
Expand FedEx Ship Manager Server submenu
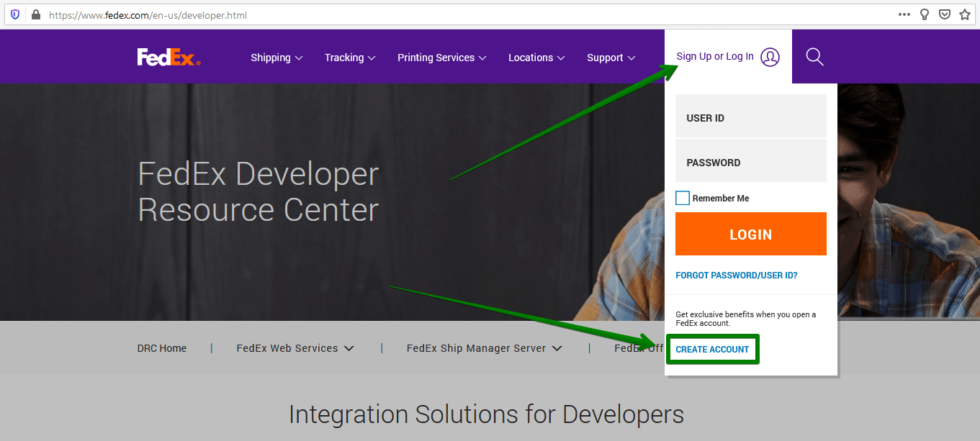point(485,348)
